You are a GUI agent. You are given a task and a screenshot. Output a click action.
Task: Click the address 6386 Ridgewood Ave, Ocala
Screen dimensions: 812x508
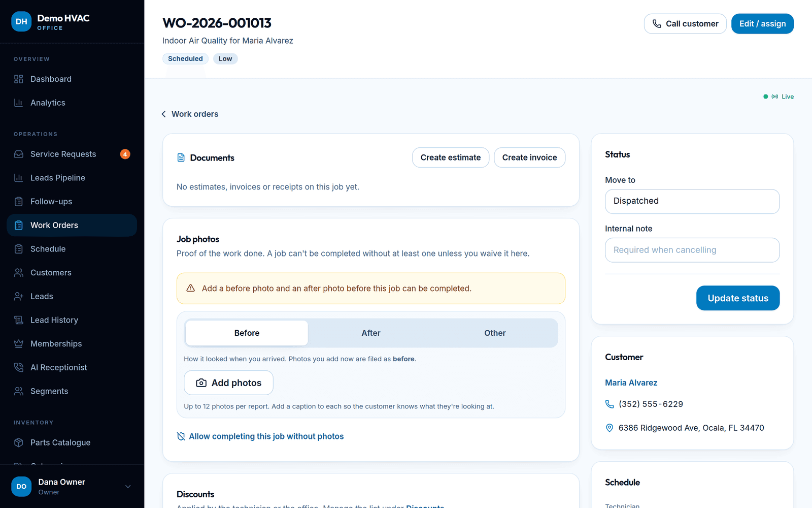[x=691, y=428]
